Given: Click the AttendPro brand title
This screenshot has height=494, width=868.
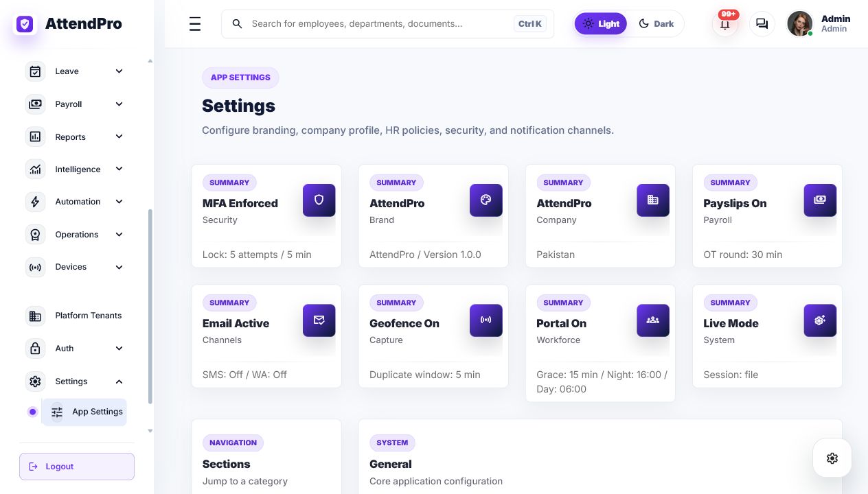Looking at the screenshot, I should click(x=83, y=24).
